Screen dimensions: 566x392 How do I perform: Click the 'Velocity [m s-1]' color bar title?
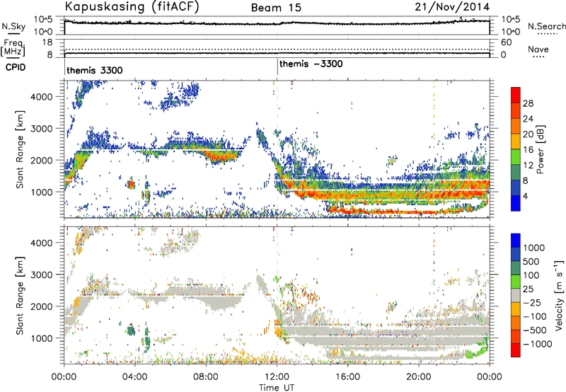click(559, 295)
